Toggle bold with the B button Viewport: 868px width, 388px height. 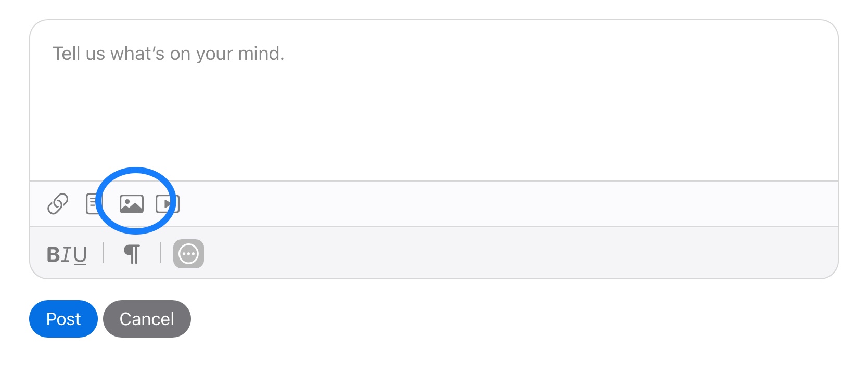coord(53,254)
